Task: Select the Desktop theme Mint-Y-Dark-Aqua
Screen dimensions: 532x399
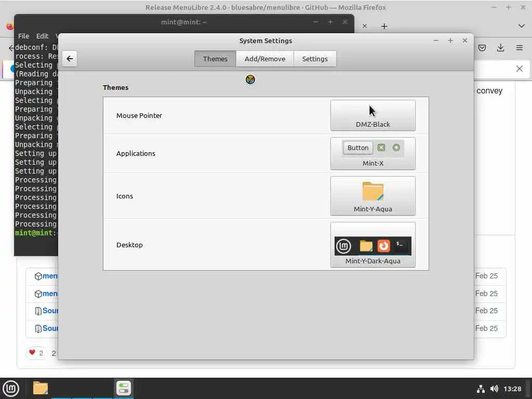Action: pyautogui.click(x=373, y=245)
